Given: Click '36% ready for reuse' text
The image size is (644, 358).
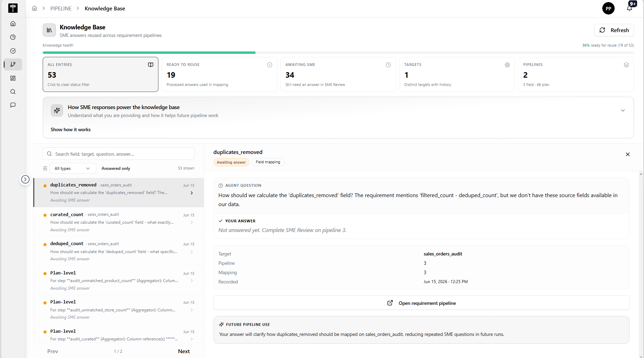Looking at the screenshot, I should (x=608, y=45).
